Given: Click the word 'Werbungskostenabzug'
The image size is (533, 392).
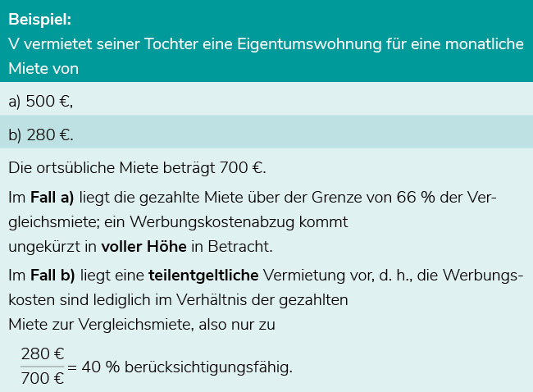Looking at the screenshot, I should pos(212,222).
